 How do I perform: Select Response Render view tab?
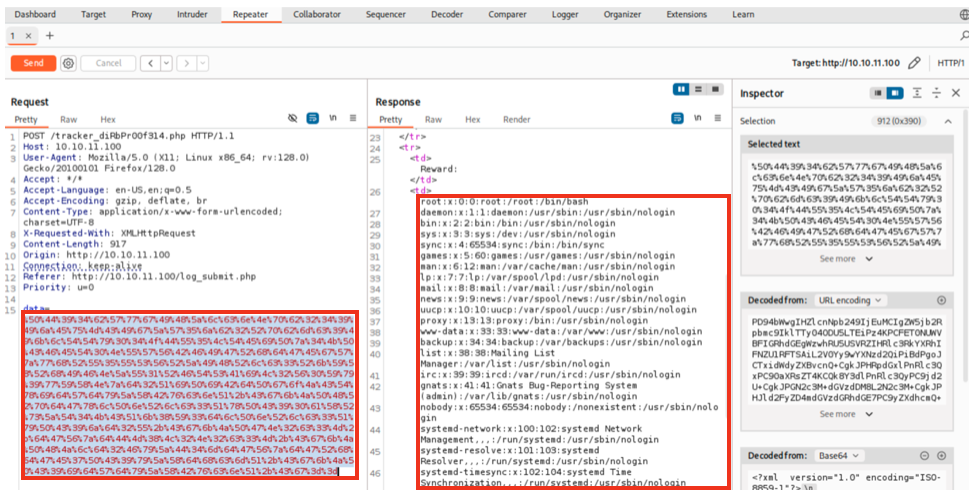pyautogui.click(x=516, y=119)
